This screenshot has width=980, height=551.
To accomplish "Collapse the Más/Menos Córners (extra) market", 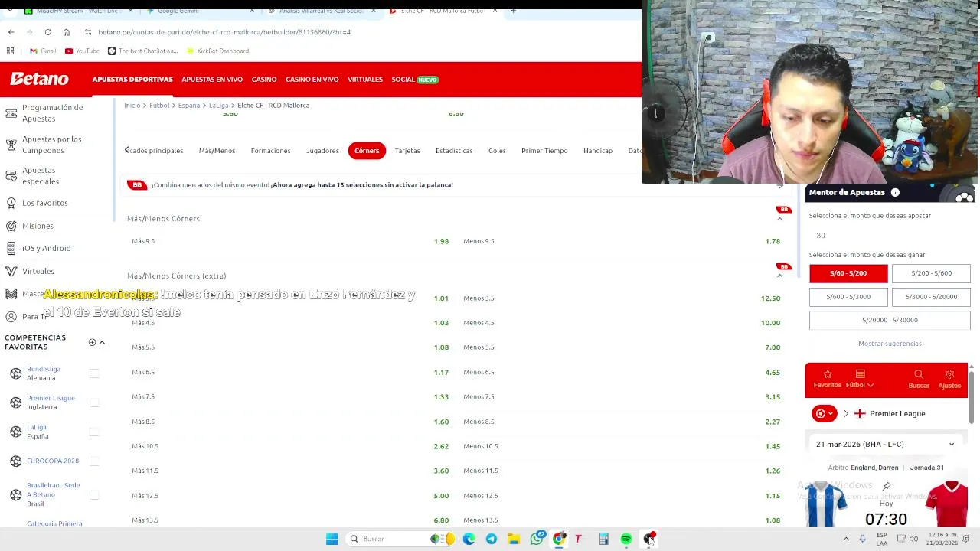I will tap(779, 275).
